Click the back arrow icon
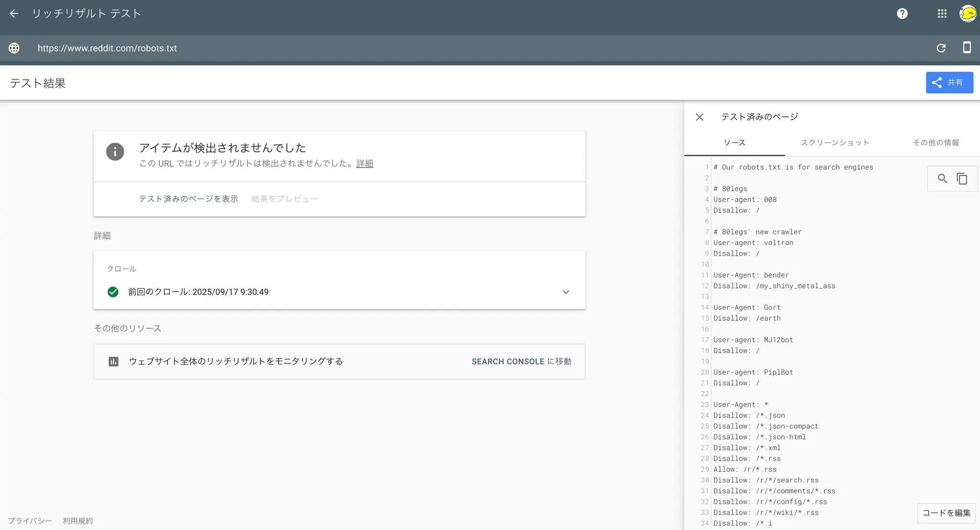Screen dimensions: 980x530 coord(14,13)
